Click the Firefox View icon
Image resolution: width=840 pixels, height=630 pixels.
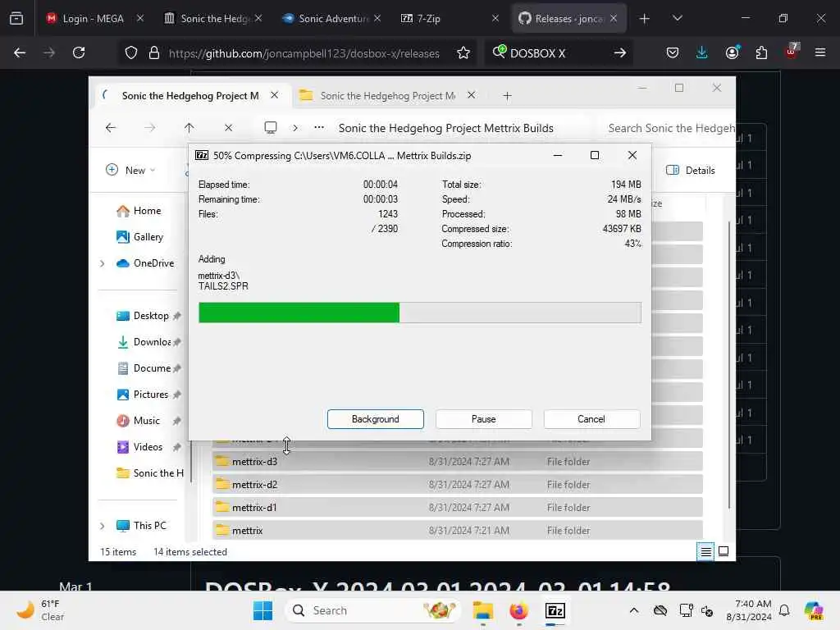coord(16,19)
